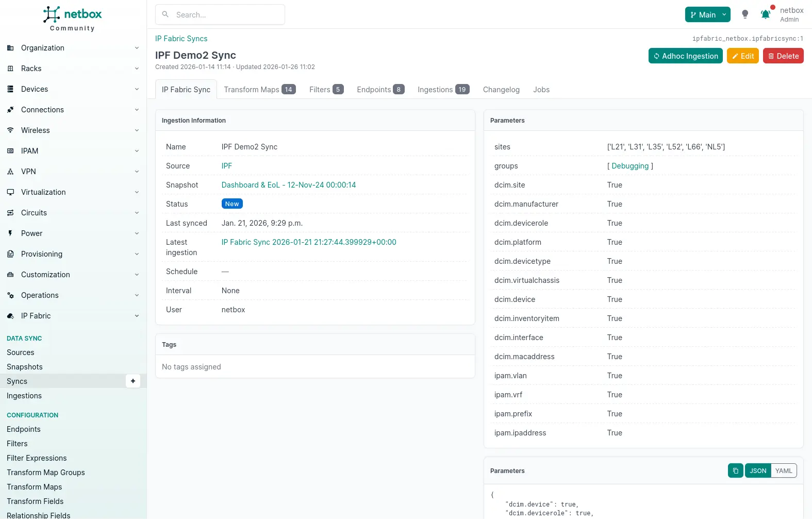Open the Dashboard & EoL snapshot link
The height and width of the screenshot is (522, 812).
pos(288,185)
